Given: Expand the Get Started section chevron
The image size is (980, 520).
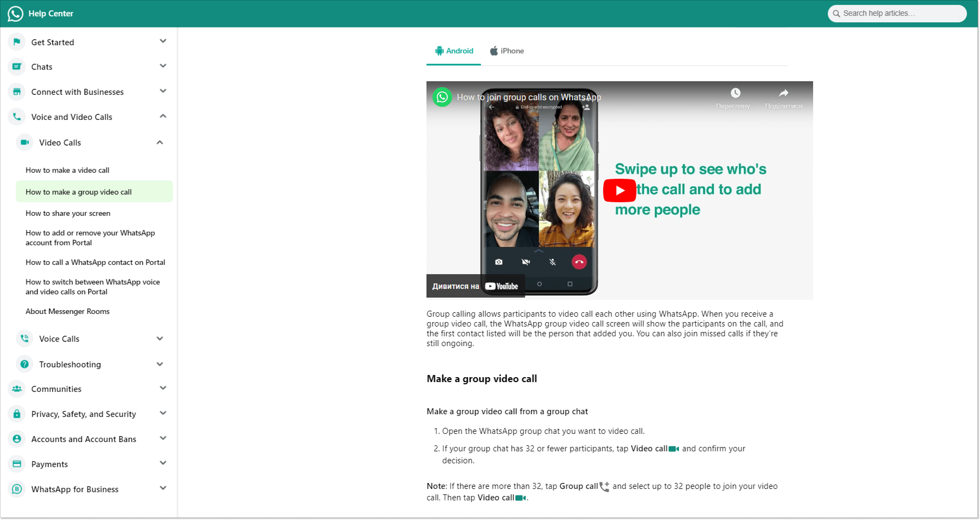Looking at the screenshot, I should pyautogui.click(x=163, y=41).
